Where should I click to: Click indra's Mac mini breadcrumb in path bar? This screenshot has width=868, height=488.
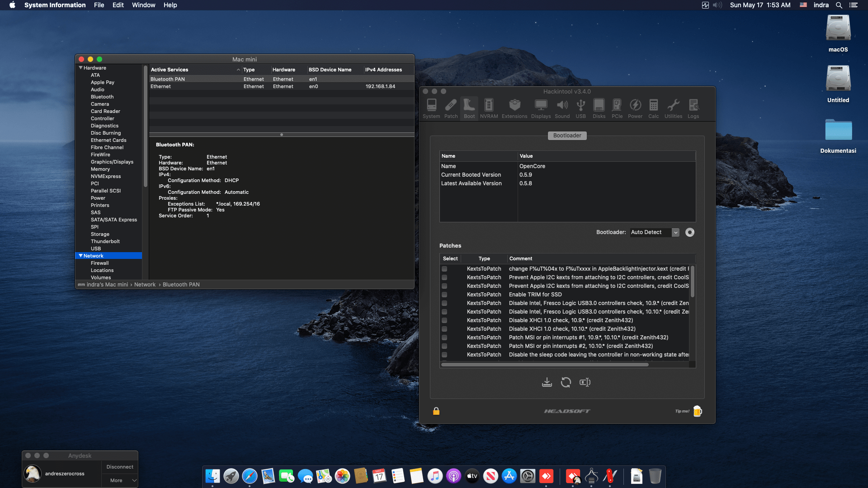[x=107, y=285]
